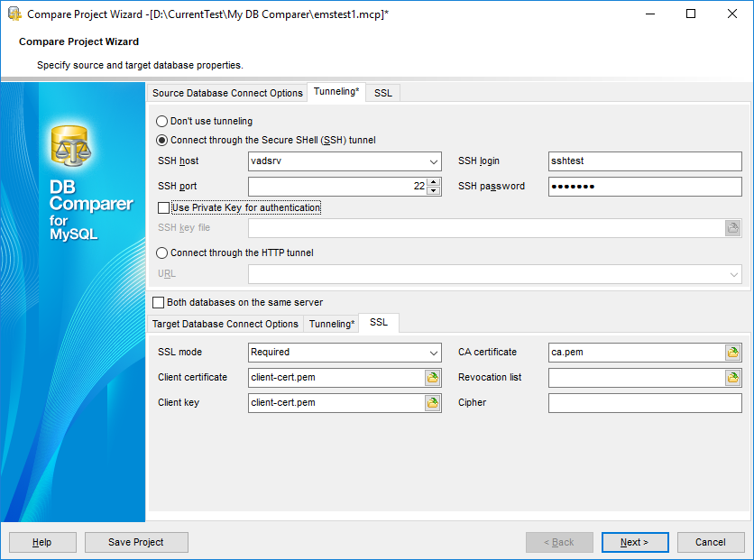The image size is (754, 560).
Task: Browse for the Client certificate file
Action: pyautogui.click(x=433, y=378)
